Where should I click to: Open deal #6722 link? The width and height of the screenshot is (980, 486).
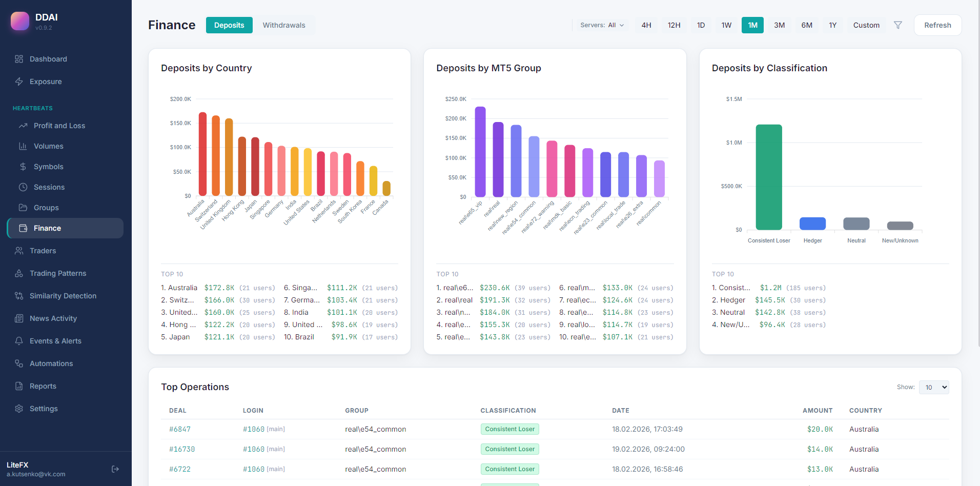180,469
